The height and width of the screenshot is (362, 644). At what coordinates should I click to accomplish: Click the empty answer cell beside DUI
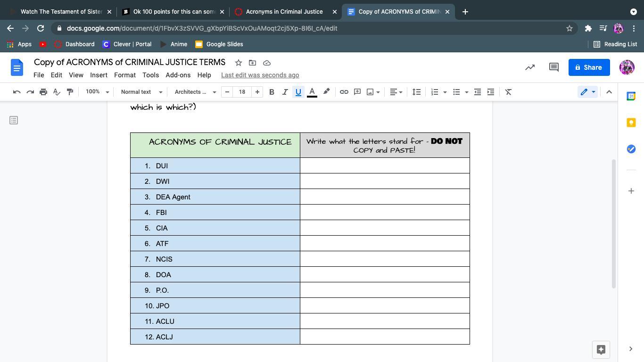385,166
